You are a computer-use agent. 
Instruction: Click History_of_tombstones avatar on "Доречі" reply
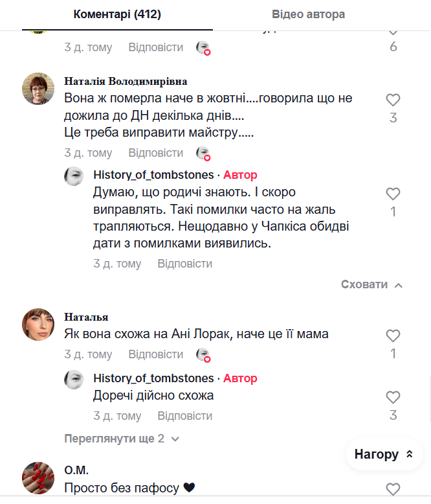(x=74, y=379)
